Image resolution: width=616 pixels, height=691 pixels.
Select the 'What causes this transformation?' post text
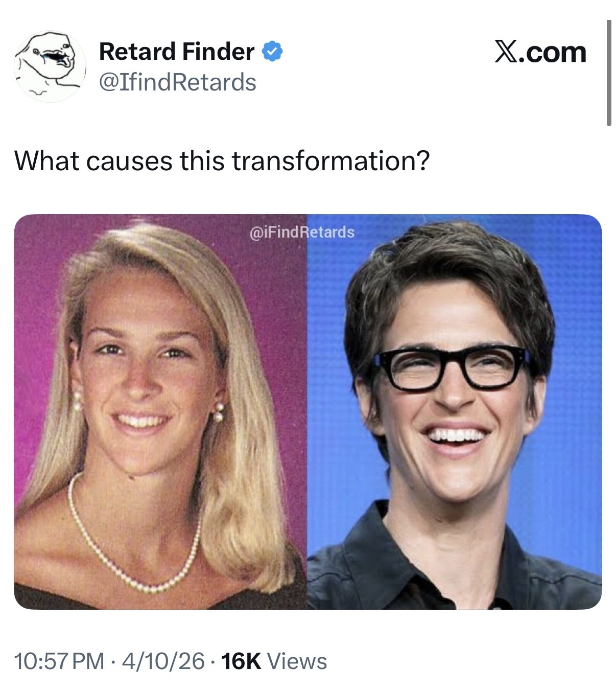coord(222,160)
